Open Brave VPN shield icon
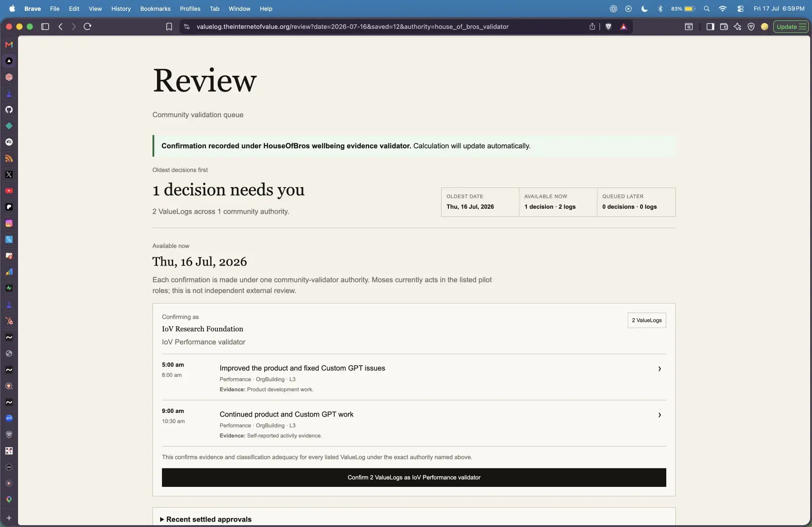Image resolution: width=812 pixels, height=527 pixels. click(751, 27)
